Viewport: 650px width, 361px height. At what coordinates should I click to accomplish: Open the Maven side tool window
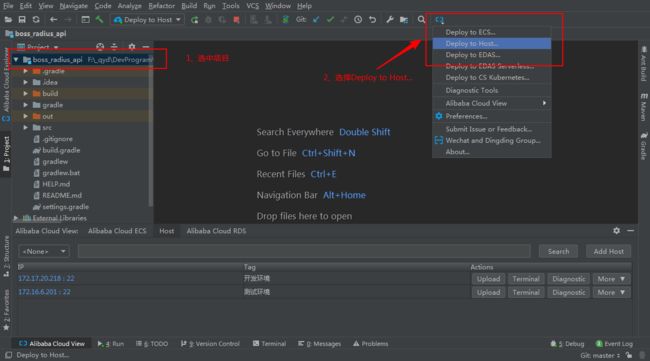(x=644, y=107)
